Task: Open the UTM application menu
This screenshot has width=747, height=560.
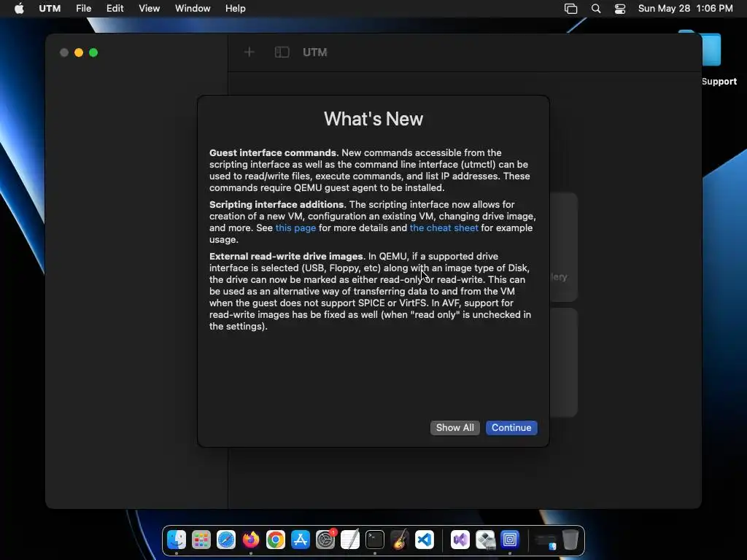Action: coord(50,9)
